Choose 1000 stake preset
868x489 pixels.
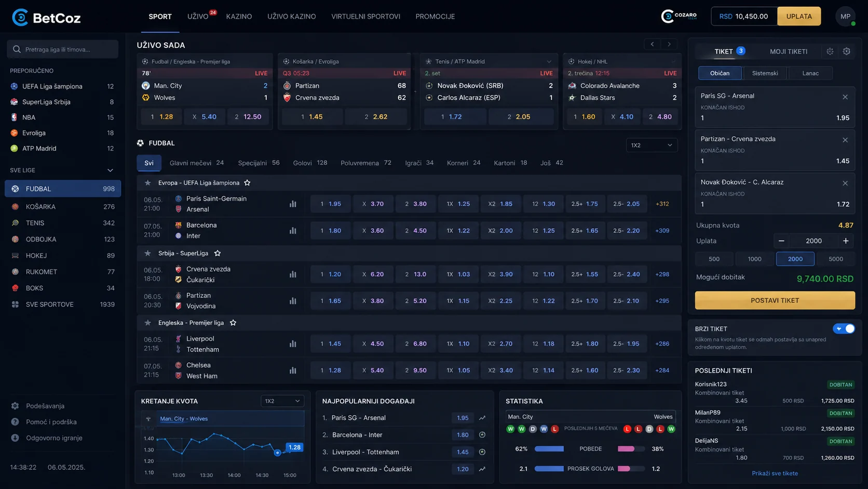coord(755,259)
